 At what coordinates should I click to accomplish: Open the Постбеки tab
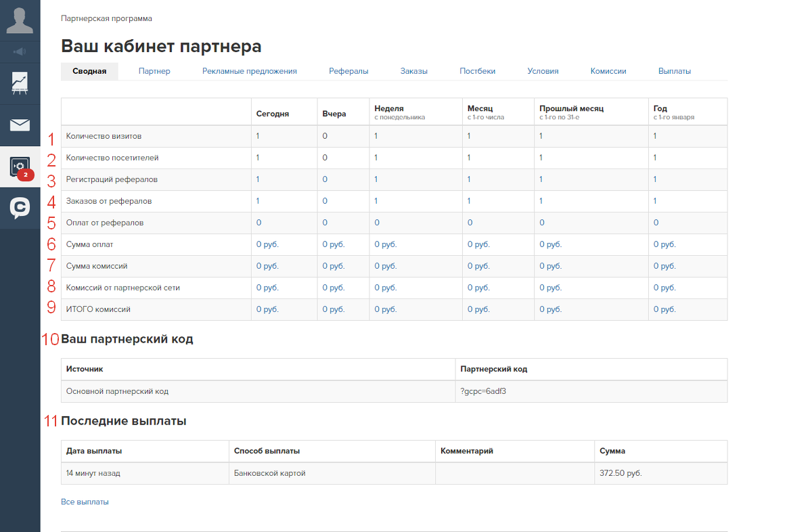(478, 71)
